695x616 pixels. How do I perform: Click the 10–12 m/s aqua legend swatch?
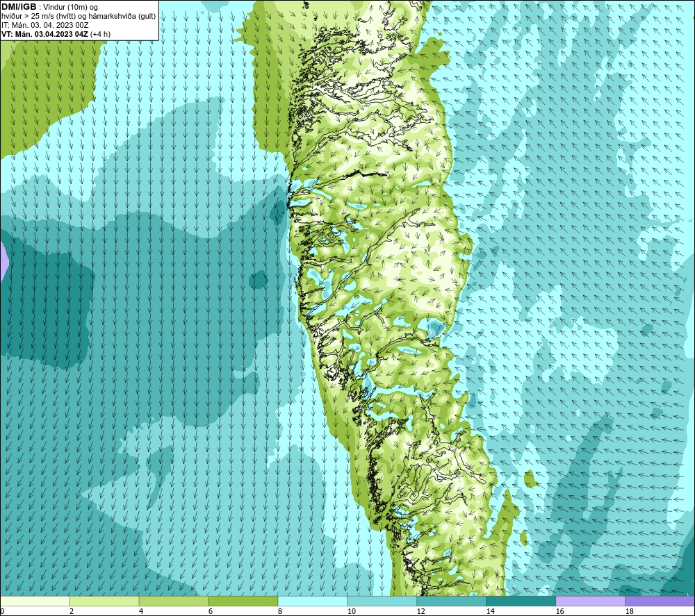click(x=382, y=601)
